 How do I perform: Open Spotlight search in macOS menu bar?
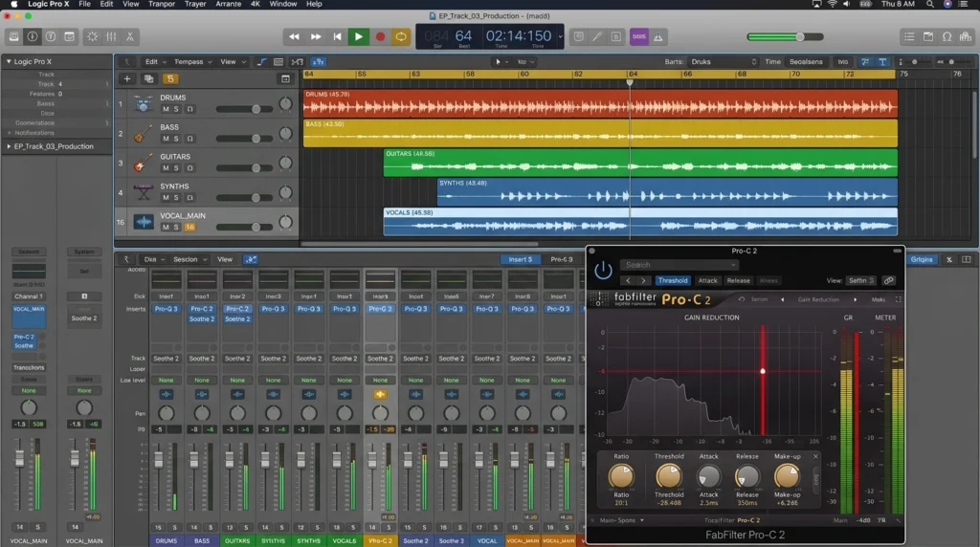[930, 4]
